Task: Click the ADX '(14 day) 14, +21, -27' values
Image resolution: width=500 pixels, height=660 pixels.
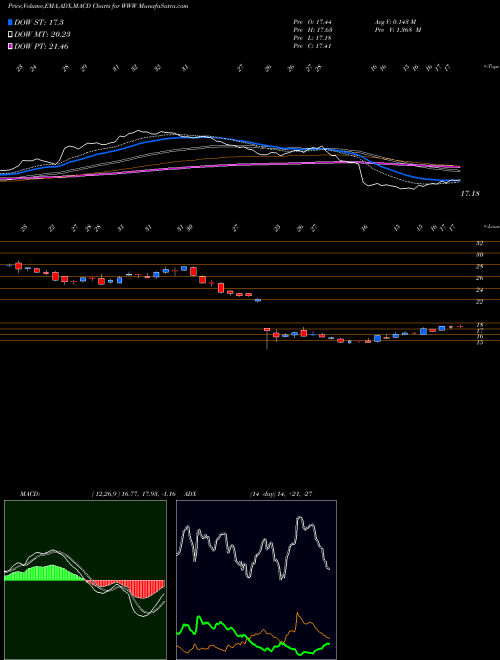Action: (x=281, y=494)
